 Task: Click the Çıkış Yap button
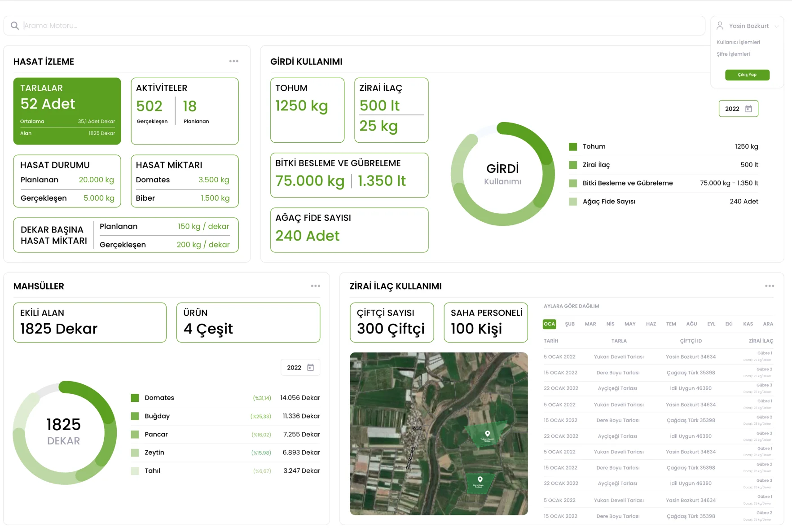click(x=747, y=75)
